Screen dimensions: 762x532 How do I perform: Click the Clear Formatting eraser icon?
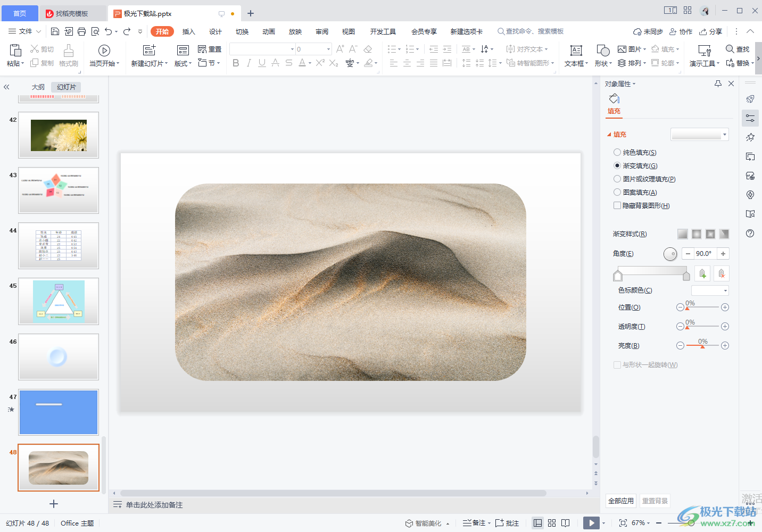point(368,49)
